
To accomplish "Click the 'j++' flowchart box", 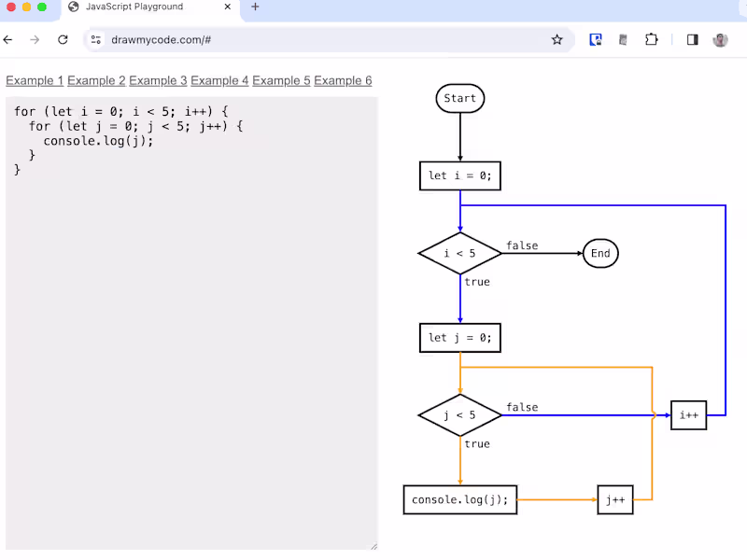I will point(615,500).
